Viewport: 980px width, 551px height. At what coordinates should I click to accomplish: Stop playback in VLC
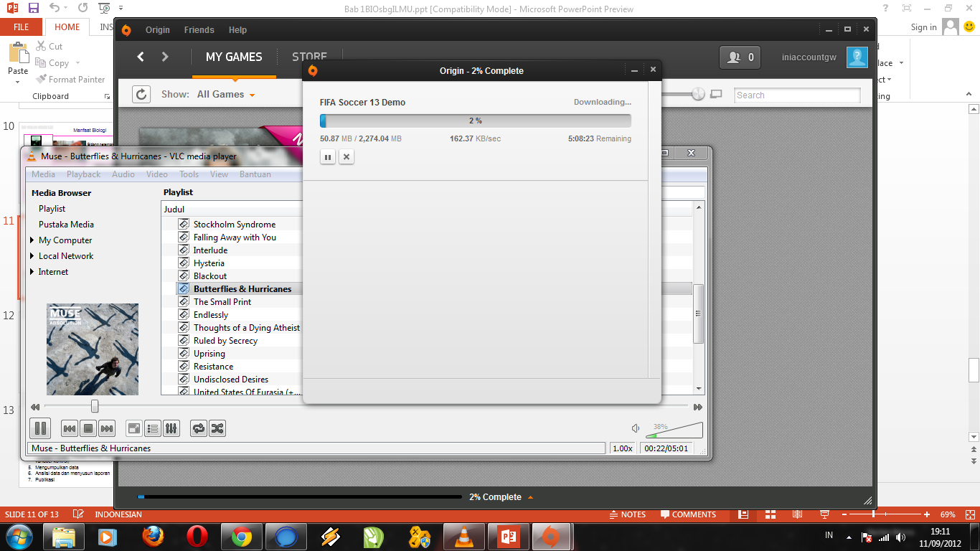(x=88, y=428)
